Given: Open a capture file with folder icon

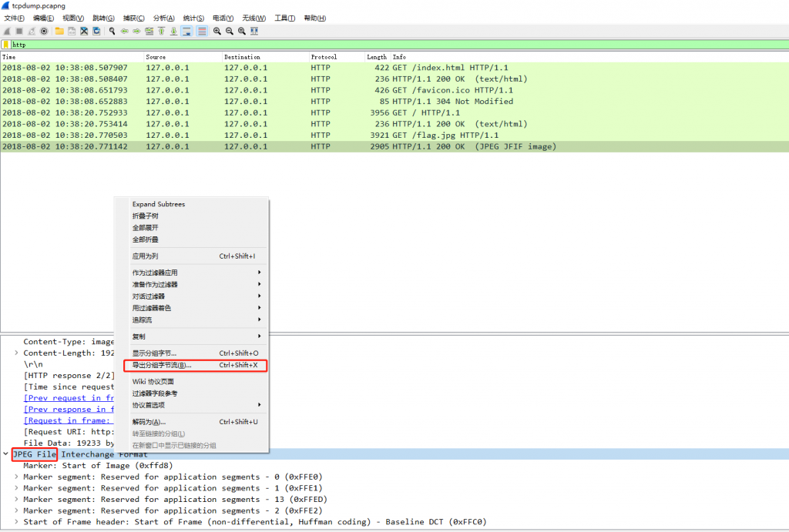Looking at the screenshot, I should point(59,31).
